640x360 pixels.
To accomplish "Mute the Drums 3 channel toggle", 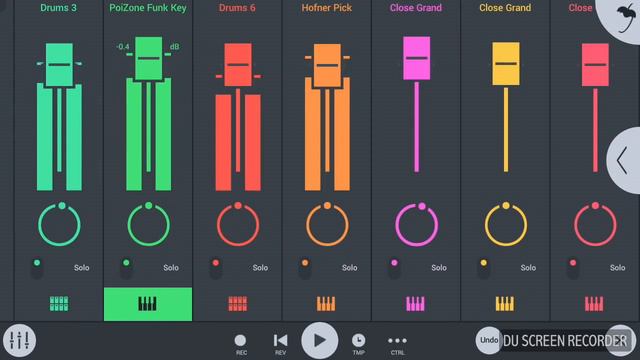I will click(x=37, y=268).
